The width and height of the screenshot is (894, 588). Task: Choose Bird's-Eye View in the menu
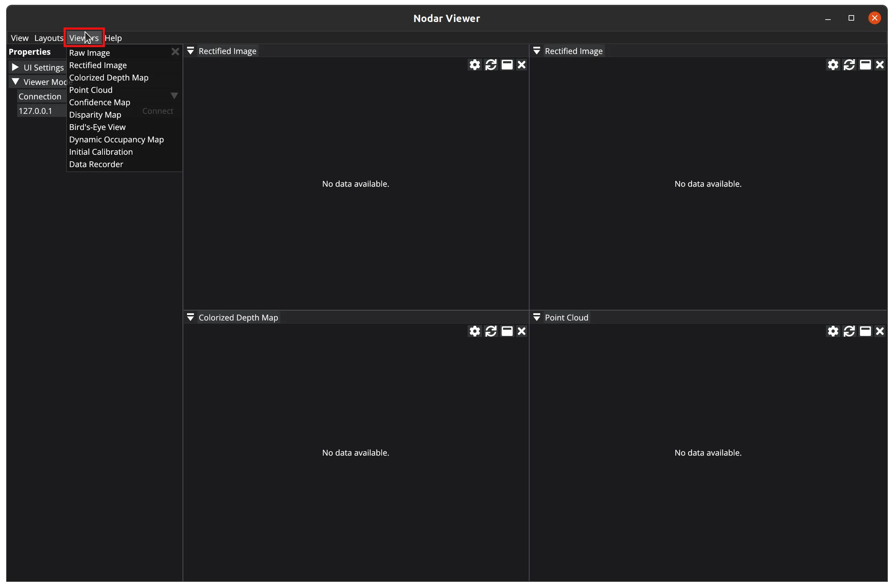pos(97,127)
